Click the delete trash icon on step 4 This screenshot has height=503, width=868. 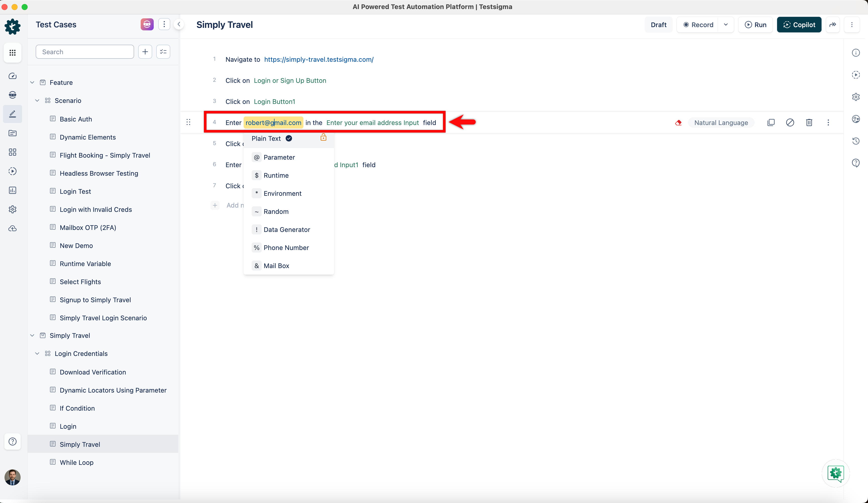(x=809, y=122)
